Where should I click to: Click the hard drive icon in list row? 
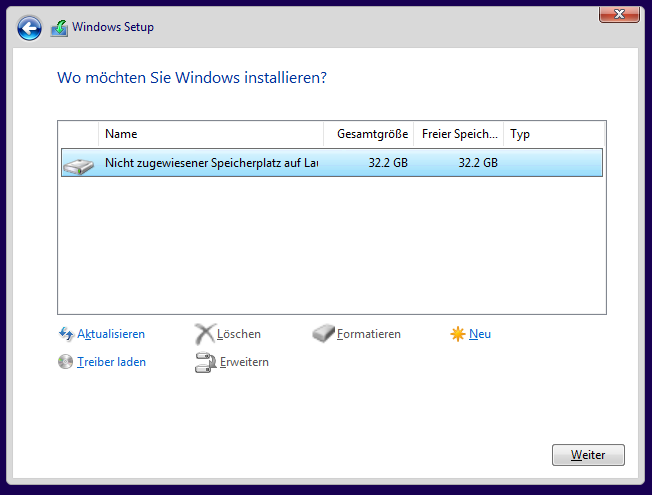tap(79, 166)
